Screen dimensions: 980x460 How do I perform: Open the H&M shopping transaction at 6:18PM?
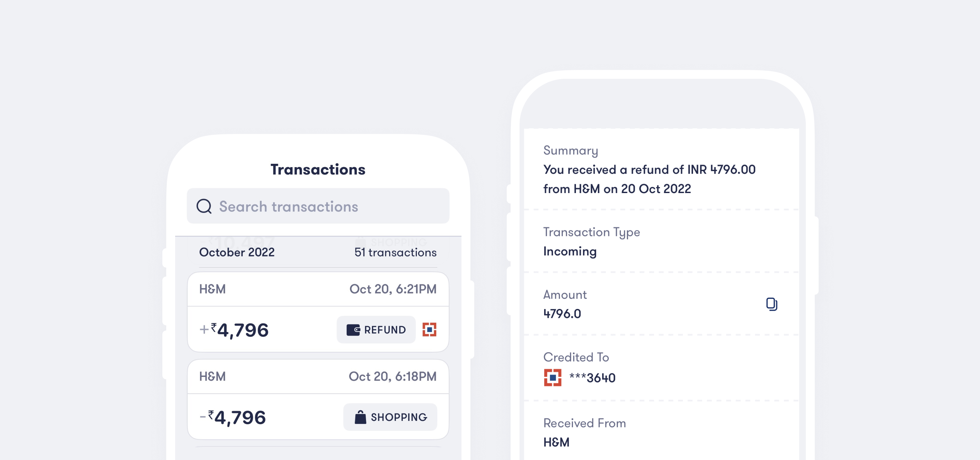[x=318, y=400]
